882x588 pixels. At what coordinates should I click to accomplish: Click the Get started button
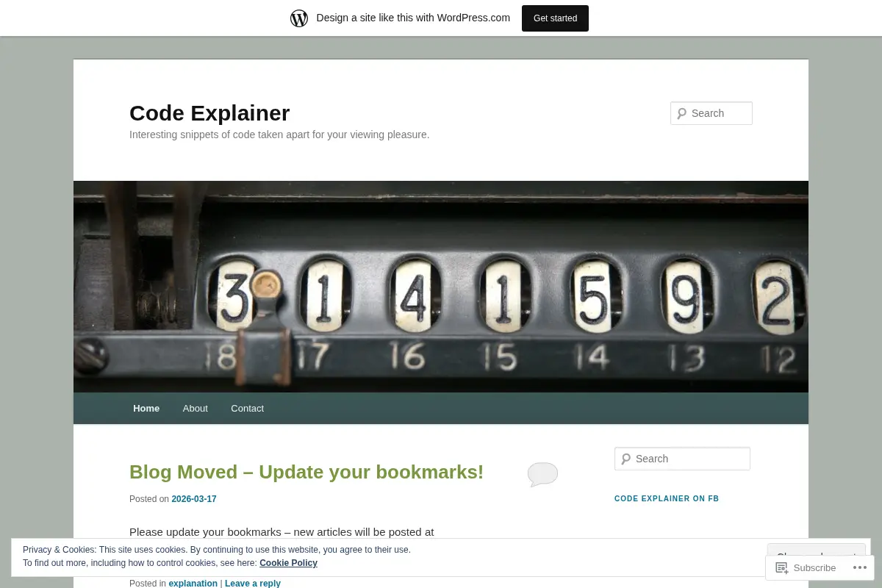coord(555,18)
